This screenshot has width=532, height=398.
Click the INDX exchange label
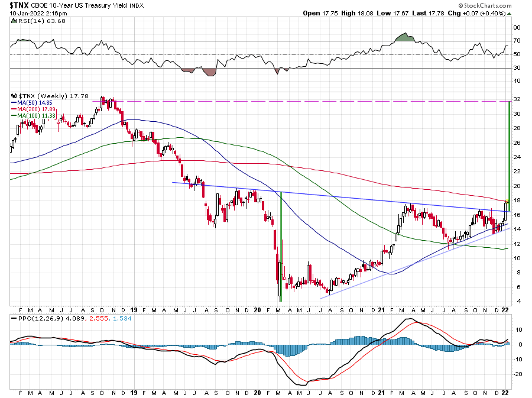click(x=137, y=6)
